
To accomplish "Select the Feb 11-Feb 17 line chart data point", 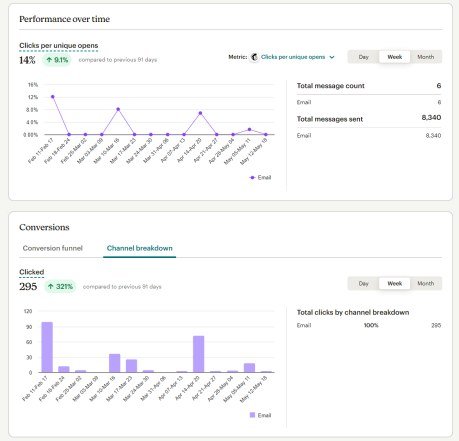I will 53,97.
